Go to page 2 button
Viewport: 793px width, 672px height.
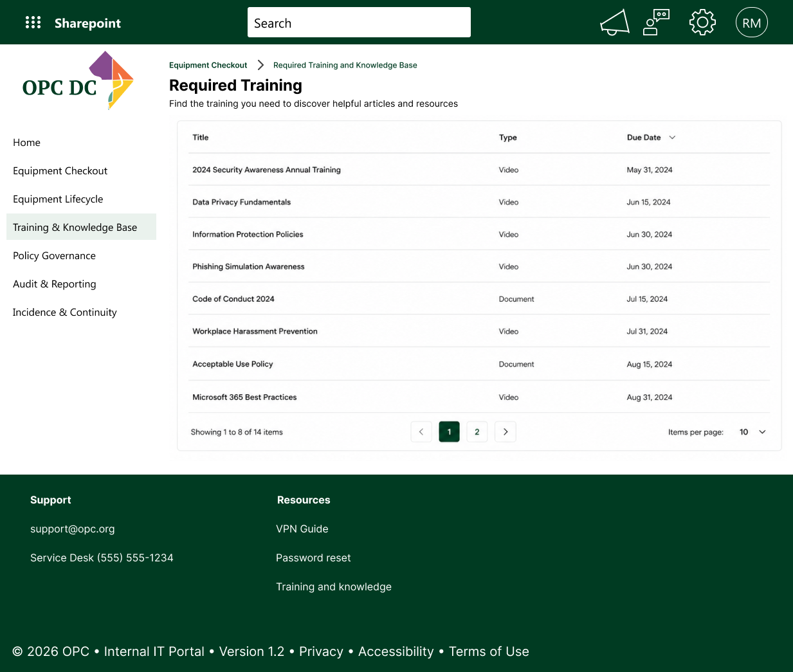[477, 431]
